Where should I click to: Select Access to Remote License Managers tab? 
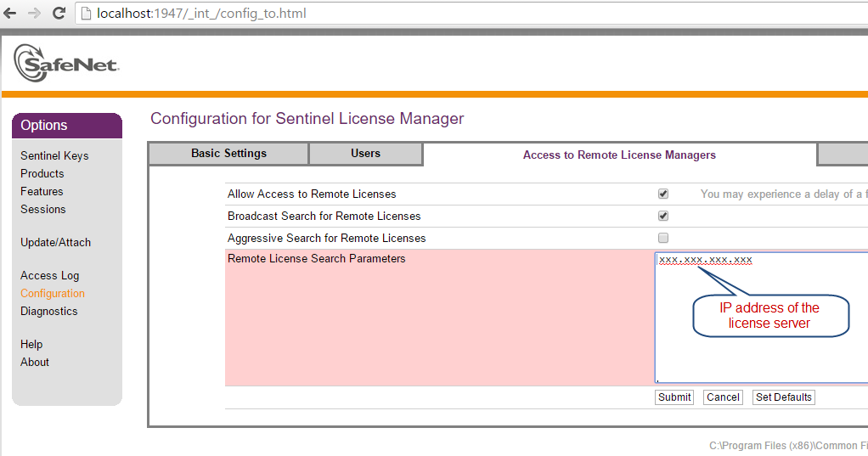[x=619, y=155]
